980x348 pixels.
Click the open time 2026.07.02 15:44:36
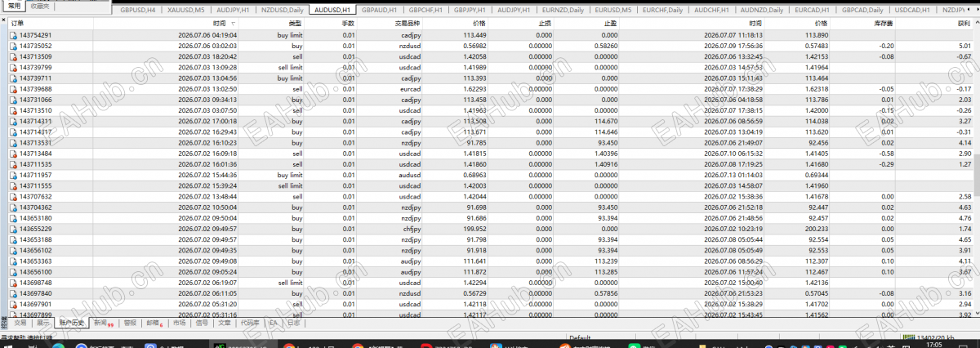(207, 175)
